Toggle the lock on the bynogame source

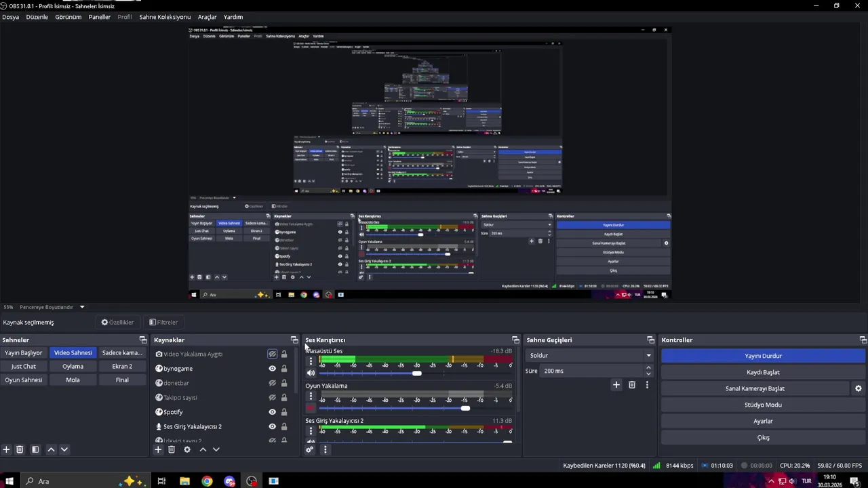[x=284, y=369]
